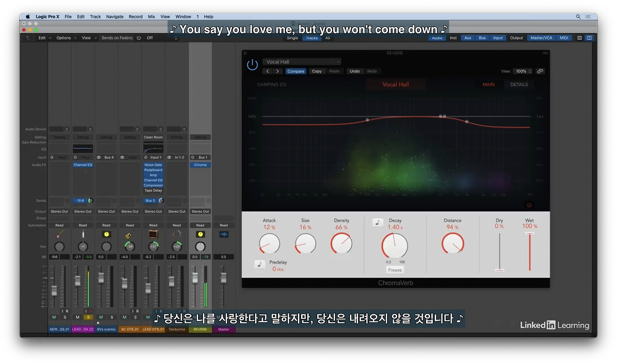
Task: Click the microphone icon on LEAD..OX_02 strip
Action: [83, 234]
